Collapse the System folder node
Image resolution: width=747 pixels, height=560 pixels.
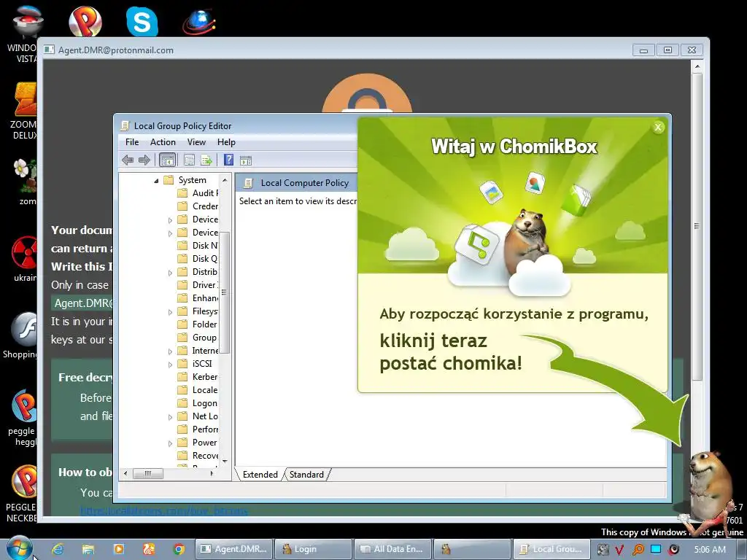pos(156,181)
